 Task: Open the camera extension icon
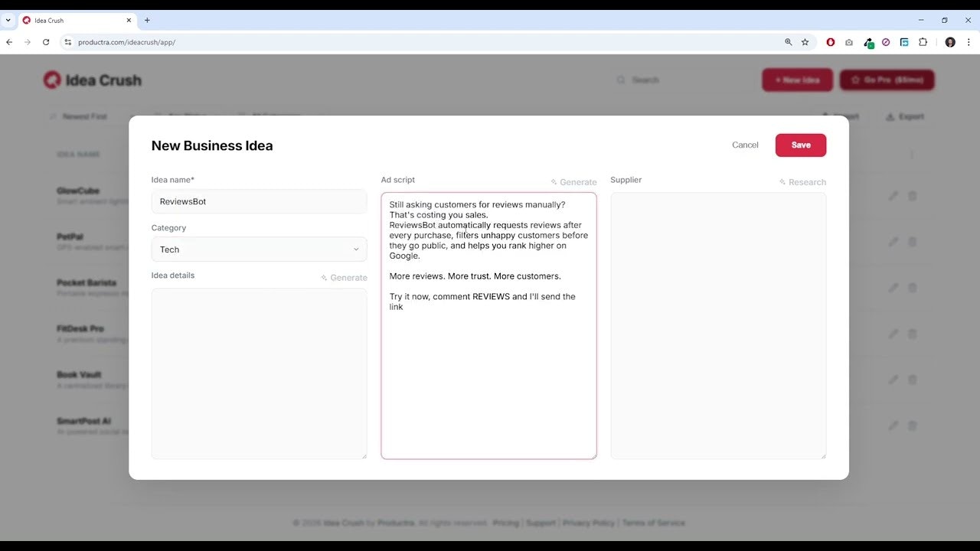(x=848, y=42)
